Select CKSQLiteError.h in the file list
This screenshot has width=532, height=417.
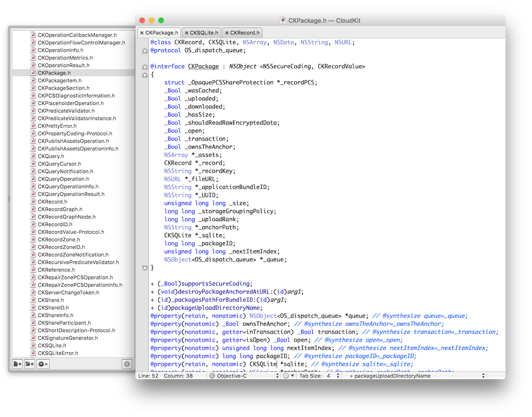[58, 353]
